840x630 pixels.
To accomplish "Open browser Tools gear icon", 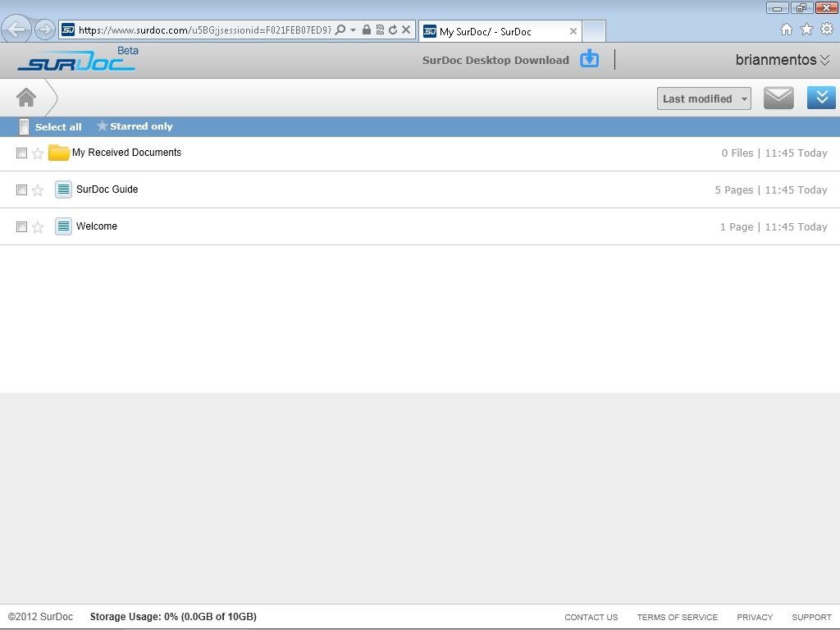I will (x=827, y=29).
